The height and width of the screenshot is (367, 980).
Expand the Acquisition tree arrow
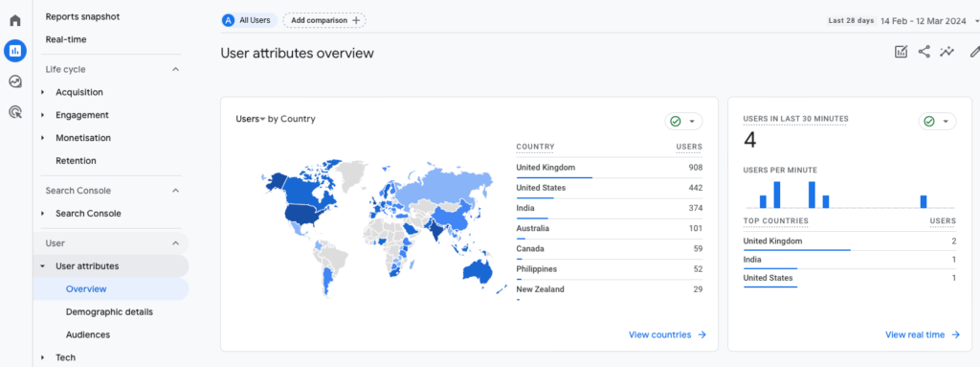[x=42, y=92]
